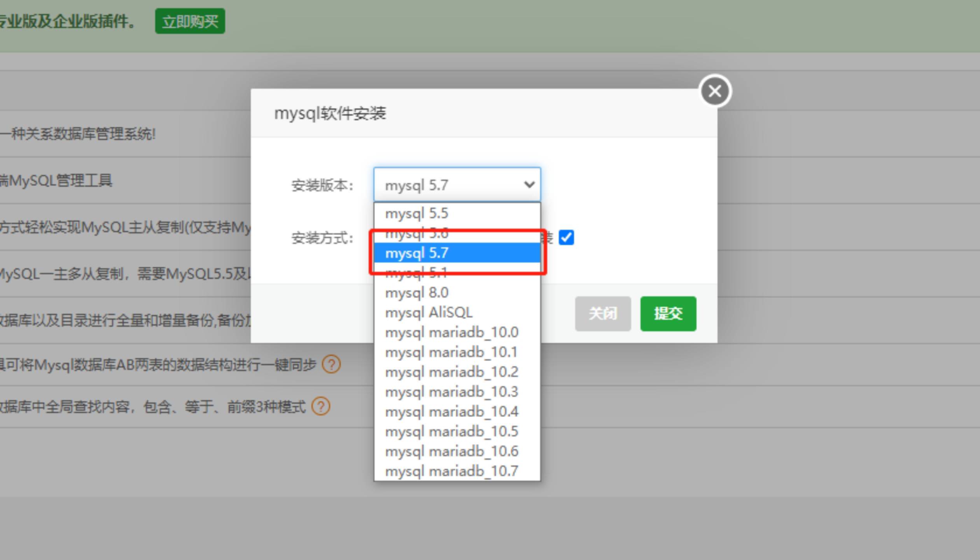Open help icon next to 前缀3种模式 description

(x=321, y=406)
